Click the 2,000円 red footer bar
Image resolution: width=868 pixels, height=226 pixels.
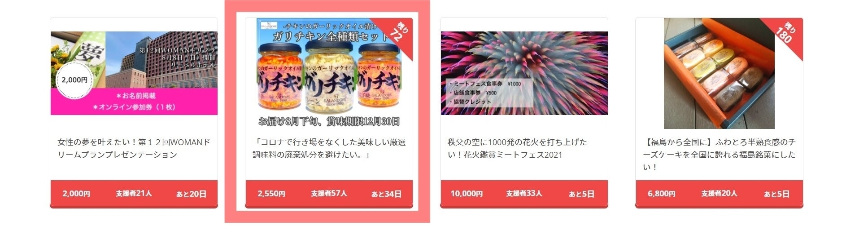click(134, 194)
